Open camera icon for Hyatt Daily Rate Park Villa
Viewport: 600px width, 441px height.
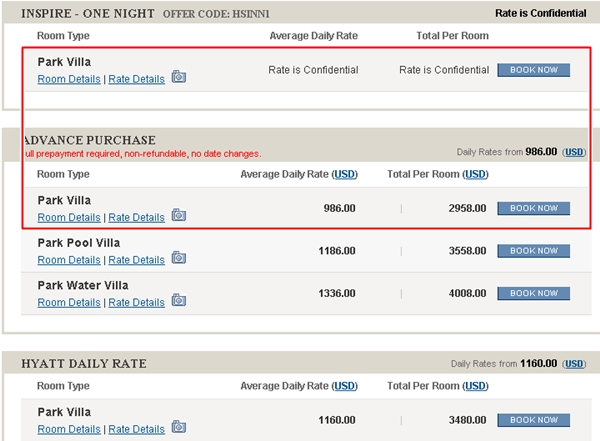pos(179,426)
